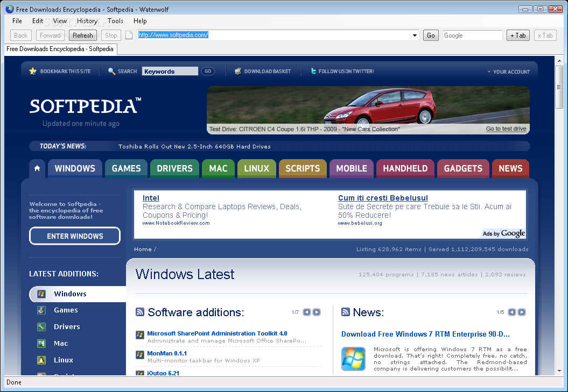Click the News RSS feed icon
The width and height of the screenshot is (568, 392).
pyautogui.click(x=346, y=312)
